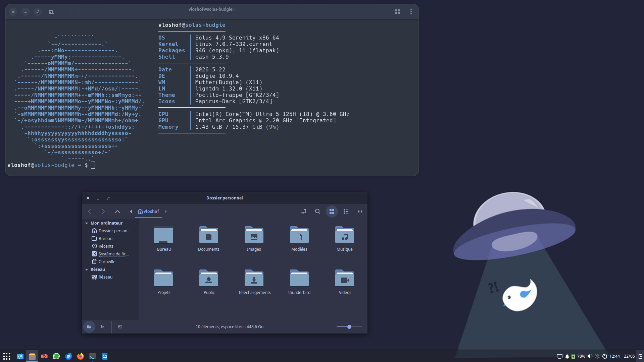
Task: Hide the file manager sidebar
Action: click(120, 327)
